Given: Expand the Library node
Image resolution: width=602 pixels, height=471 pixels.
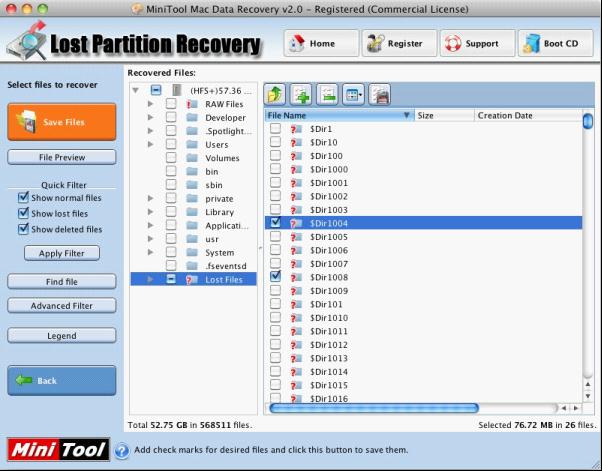Looking at the screenshot, I should pos(150,212).
